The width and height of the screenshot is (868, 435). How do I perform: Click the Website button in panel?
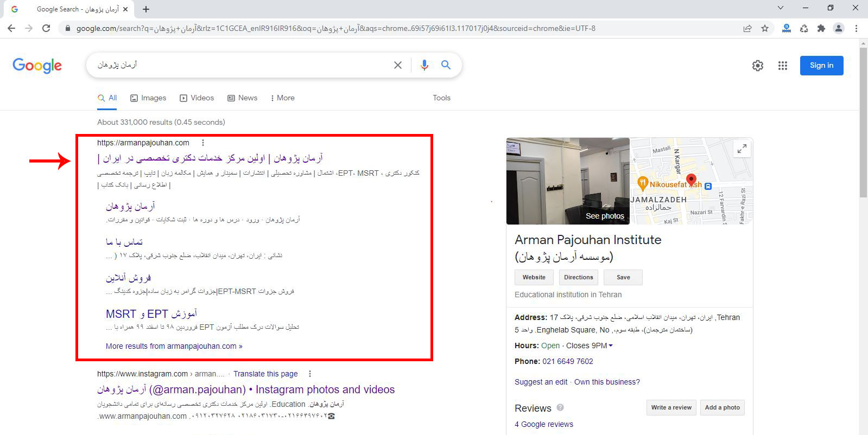click(x=534, y=277)
